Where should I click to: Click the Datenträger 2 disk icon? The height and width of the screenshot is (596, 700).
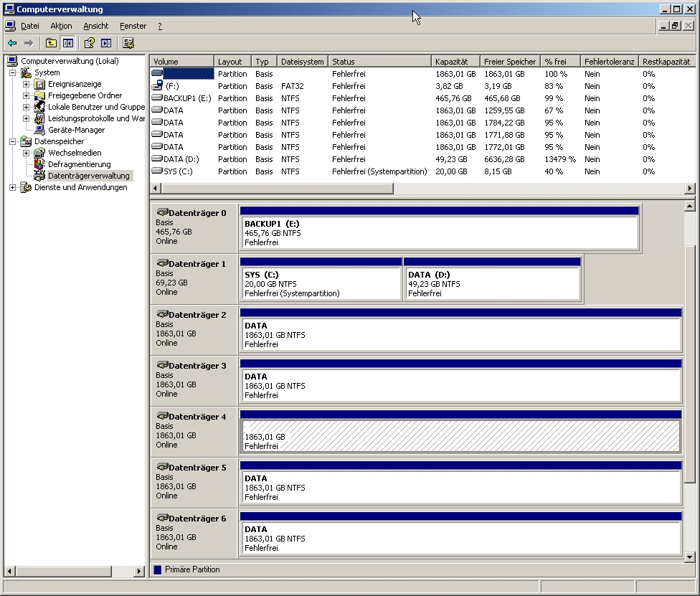point(162,314)
